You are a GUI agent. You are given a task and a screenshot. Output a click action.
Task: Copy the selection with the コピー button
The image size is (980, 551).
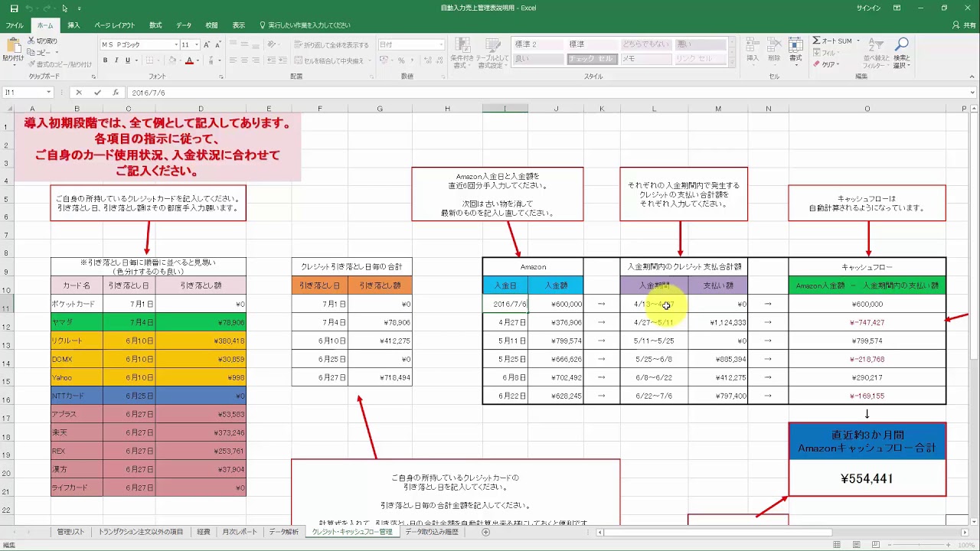(x=41, y=52)
